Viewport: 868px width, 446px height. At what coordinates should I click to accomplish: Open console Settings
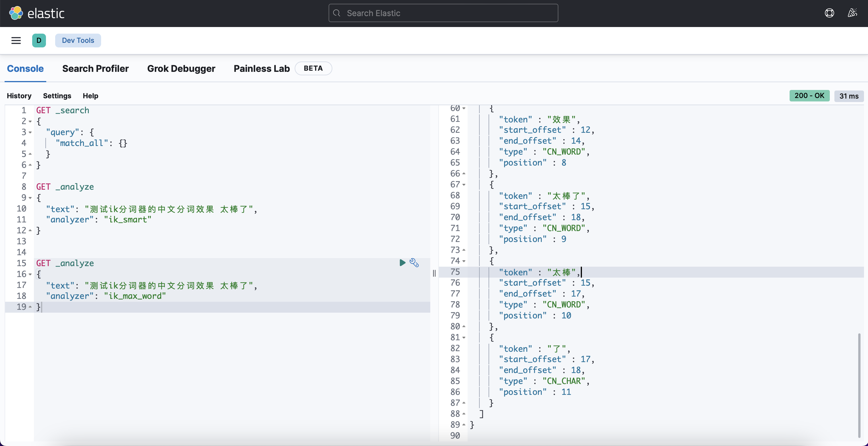tap(57, 96)
